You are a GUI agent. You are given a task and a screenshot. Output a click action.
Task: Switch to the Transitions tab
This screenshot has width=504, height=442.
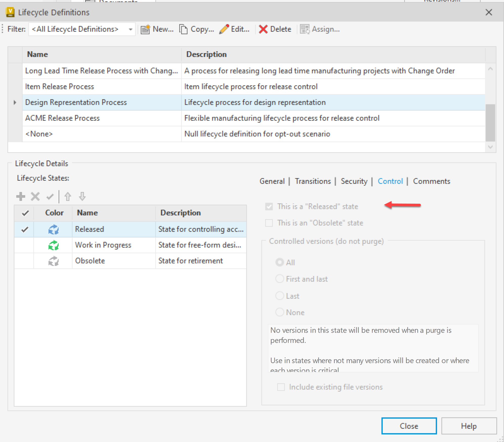pos(313,181)
